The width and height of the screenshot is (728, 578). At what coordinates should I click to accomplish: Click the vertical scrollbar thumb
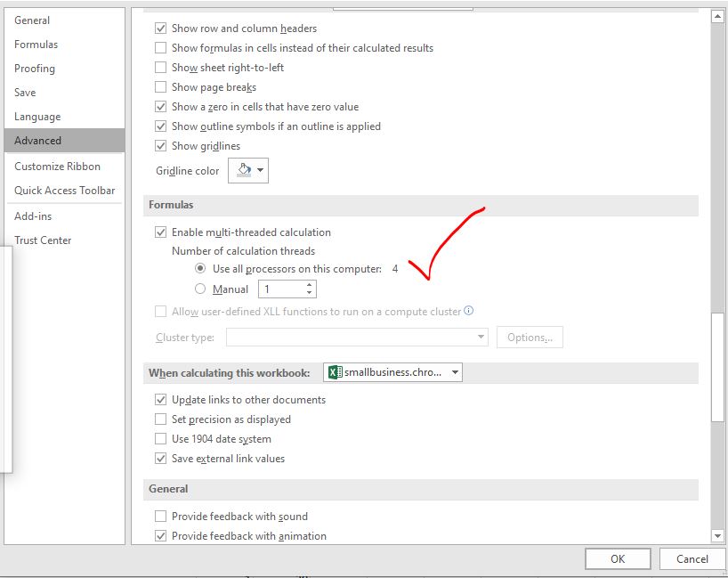point(718,368)
